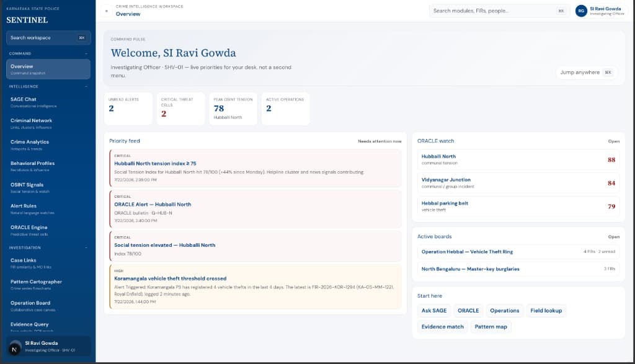Click Open next to ORACLE watch

[613, 141]
